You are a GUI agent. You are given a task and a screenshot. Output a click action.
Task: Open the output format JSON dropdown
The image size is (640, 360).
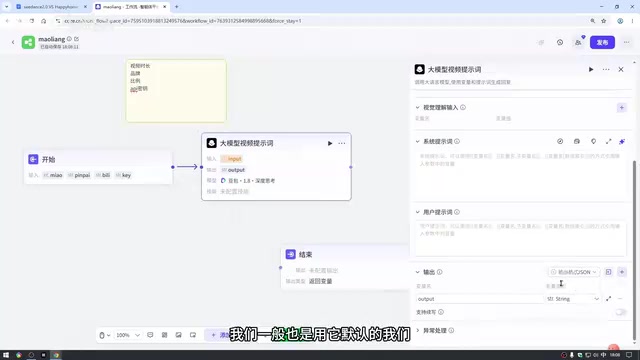pyautogui.click(x=573, y=272)
